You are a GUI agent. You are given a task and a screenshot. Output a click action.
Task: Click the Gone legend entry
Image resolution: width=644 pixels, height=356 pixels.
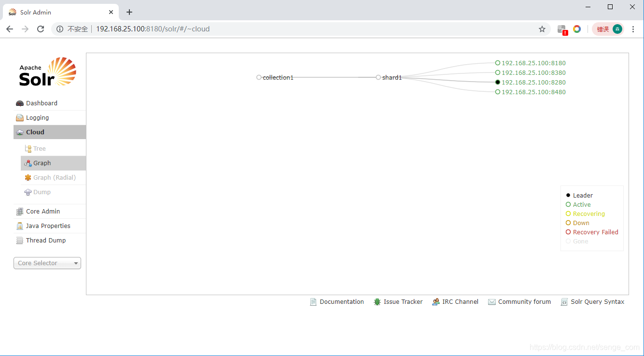(577, 242)
